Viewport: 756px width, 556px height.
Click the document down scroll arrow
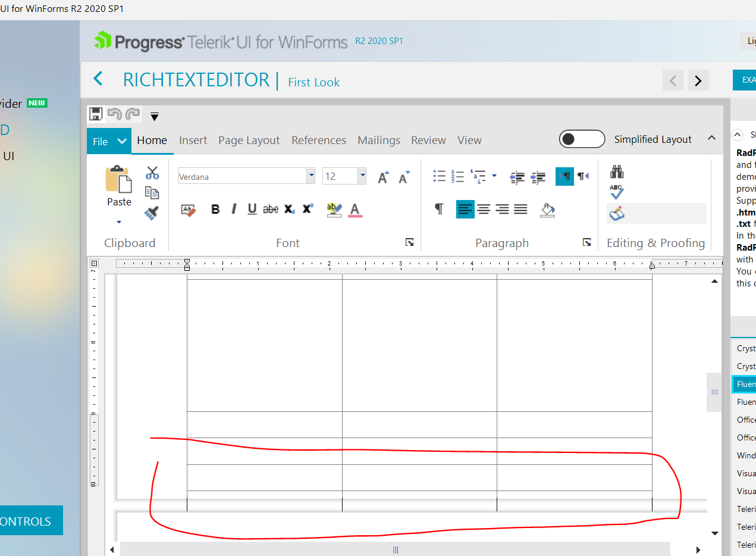tap(715, 533)
